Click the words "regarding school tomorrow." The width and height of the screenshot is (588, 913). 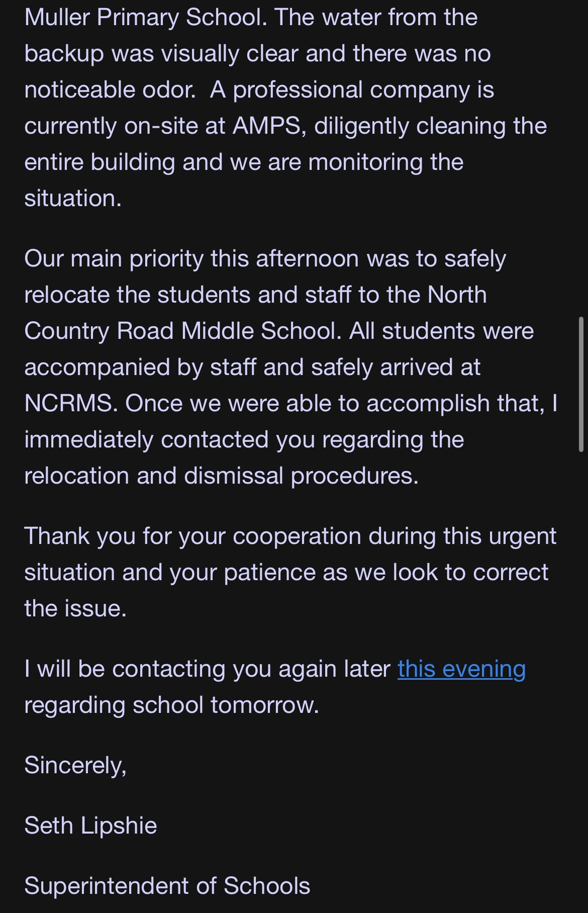(x=171, y=705)
